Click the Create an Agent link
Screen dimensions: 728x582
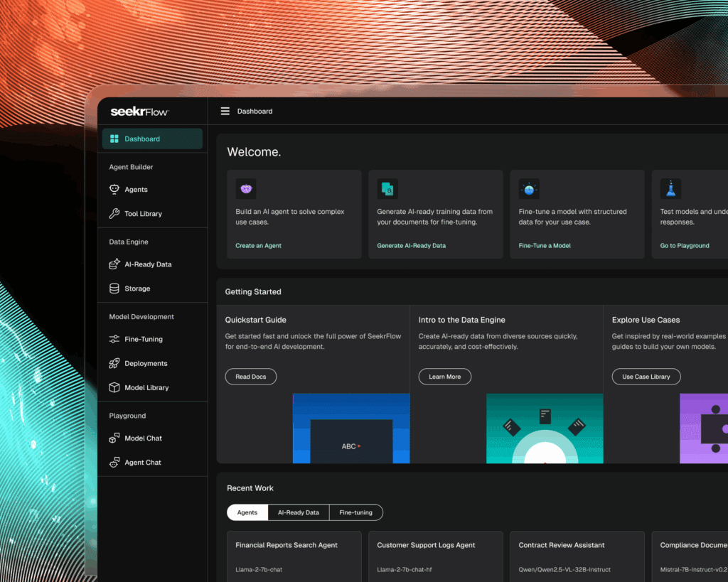pyautogui.click(x=257, y=246)
